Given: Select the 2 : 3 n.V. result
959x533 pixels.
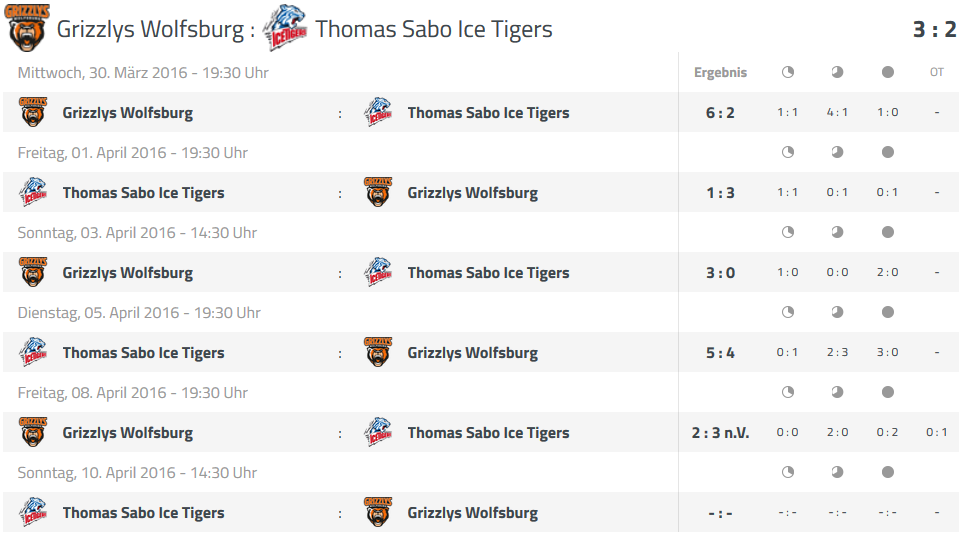Looking at the screenshot, I should [x=720, y=433].
